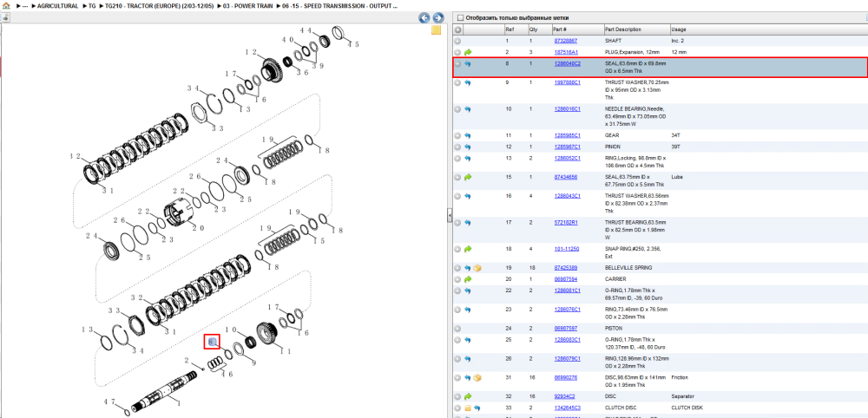
Task: Select 'Lube' usage text
Action: [676, 178]
